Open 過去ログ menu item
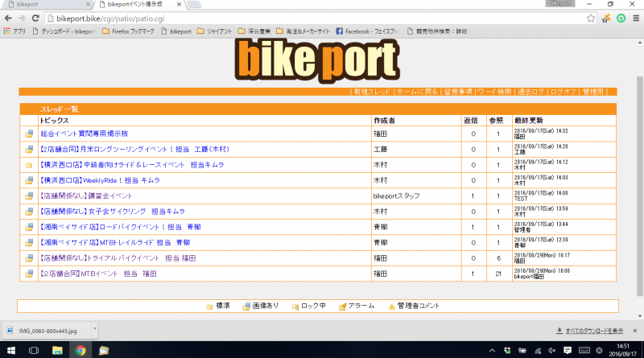 point(530,92)
